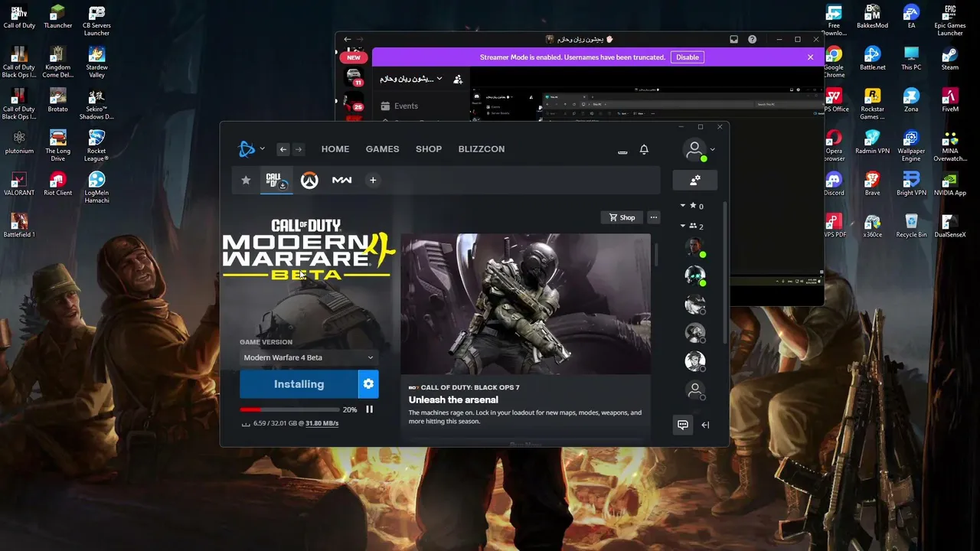Go back in the Discord window

(x=348, y=39)
